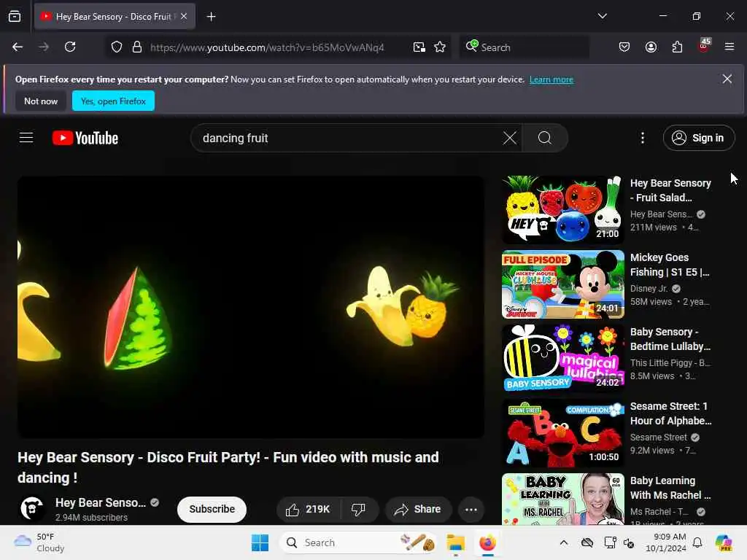Open the Baby Learning With Ms Rachel thumbnail
The height and width of the screenshot is (560, 747).
(x=563, y=499)
